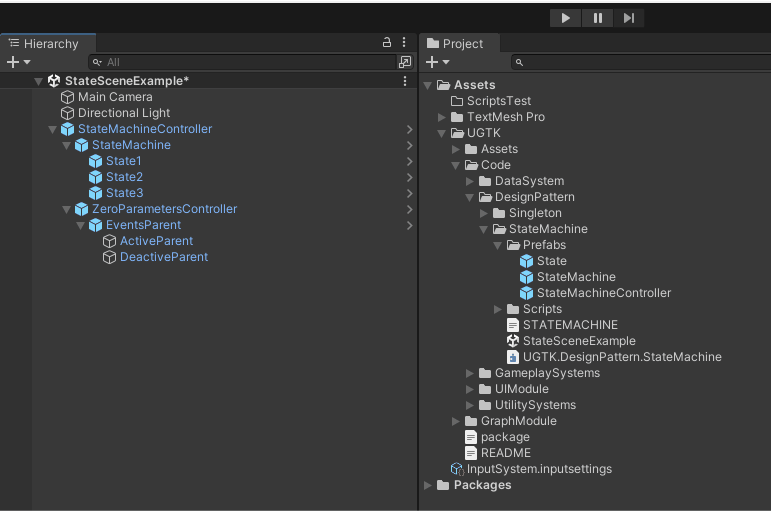Collapse the Code folder
The image size is (771, 511).
(x=456, y=165)
